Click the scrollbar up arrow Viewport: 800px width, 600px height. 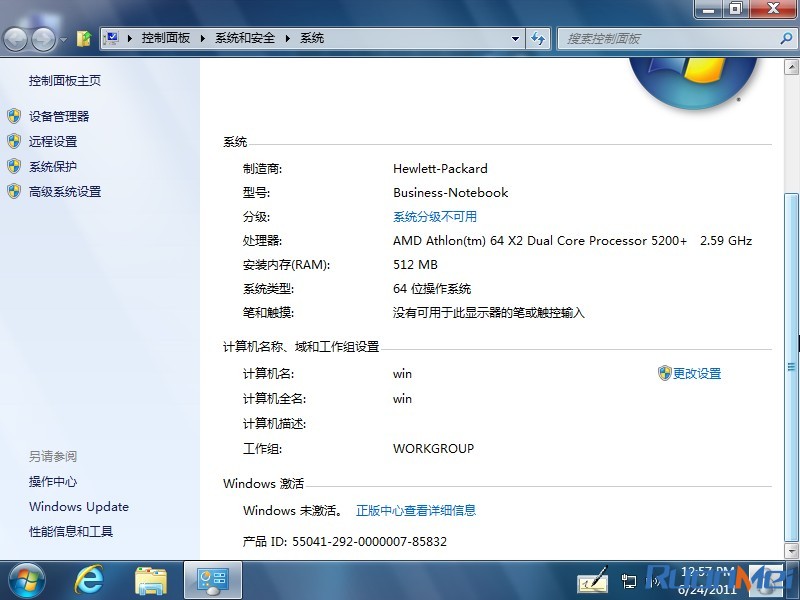coord(791,67)
